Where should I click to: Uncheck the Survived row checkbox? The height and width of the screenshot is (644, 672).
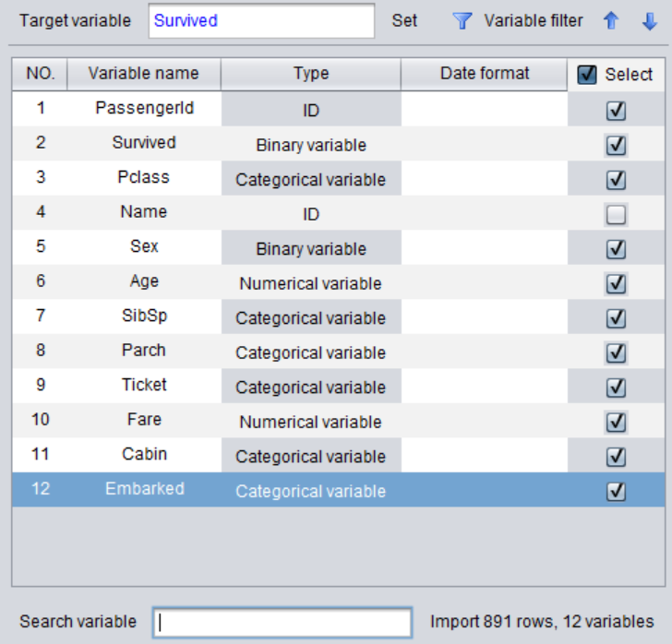[616, 146]
